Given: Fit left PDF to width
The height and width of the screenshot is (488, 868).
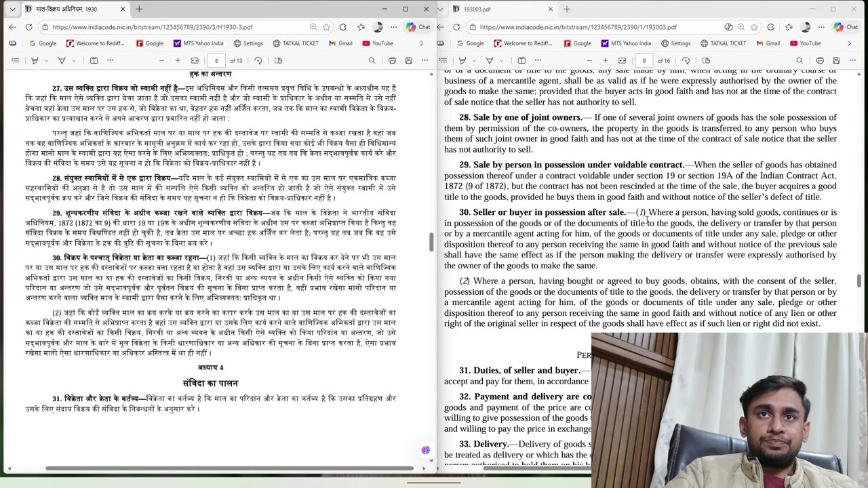Looking at the screenshot, I should [195, 60].
